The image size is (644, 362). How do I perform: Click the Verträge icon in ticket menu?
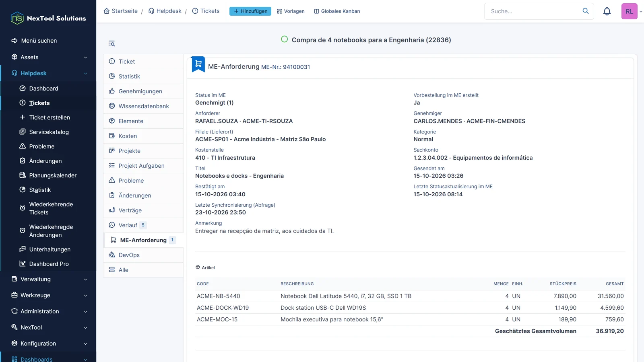[112, 210]
